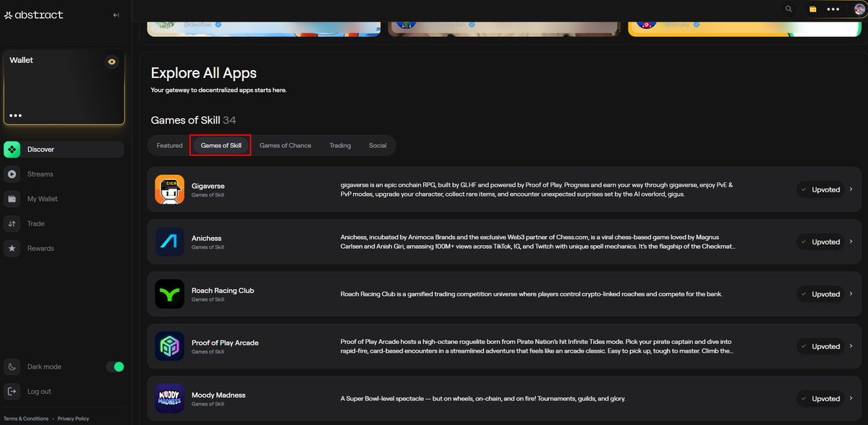The width and height of the screenshot is (868, 425).
Task: Click the Roach Racing Club app icon
Action: (x=169, y=294)
